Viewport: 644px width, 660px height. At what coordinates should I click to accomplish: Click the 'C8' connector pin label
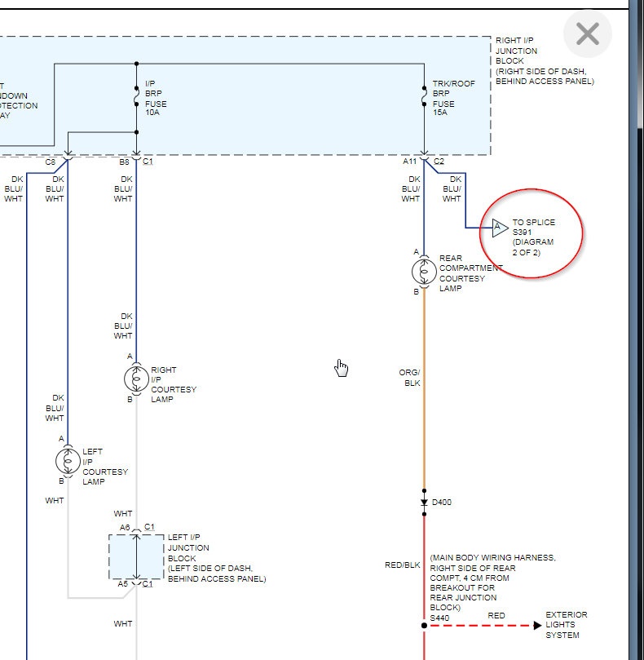[x=50, y=162]
